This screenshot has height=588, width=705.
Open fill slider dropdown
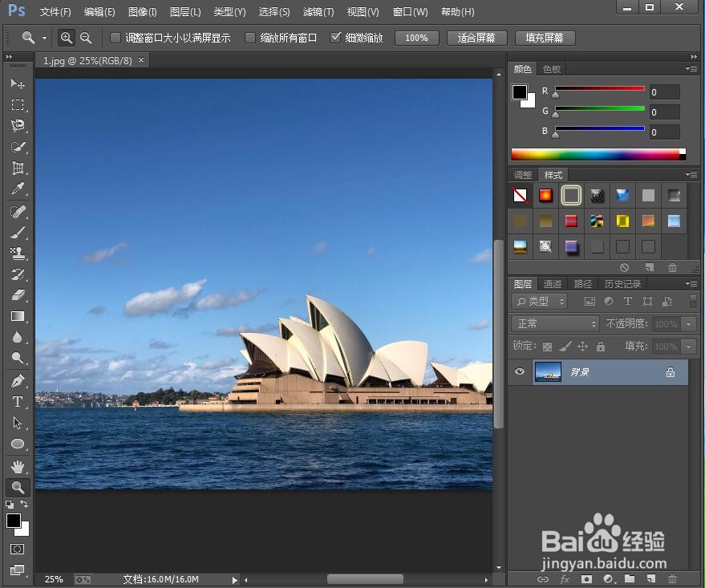(x=688, y=347)
